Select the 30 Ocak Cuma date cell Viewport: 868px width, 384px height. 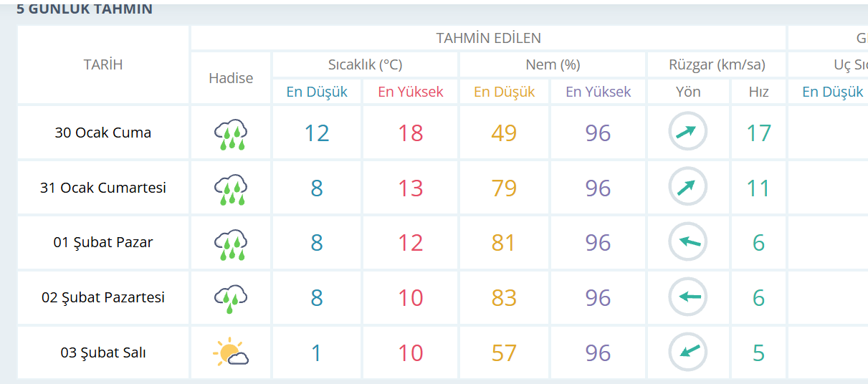point(103,133)
